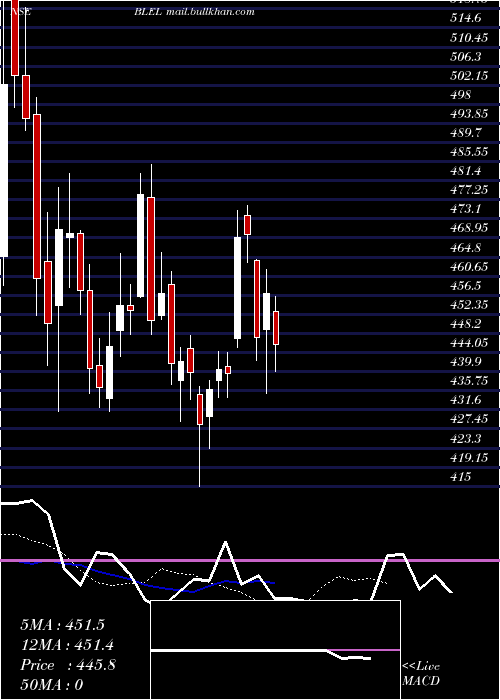Pick the 489.7 price axis value
The width and height of the screenshot is (500, 700).
[x=466, y=133]
